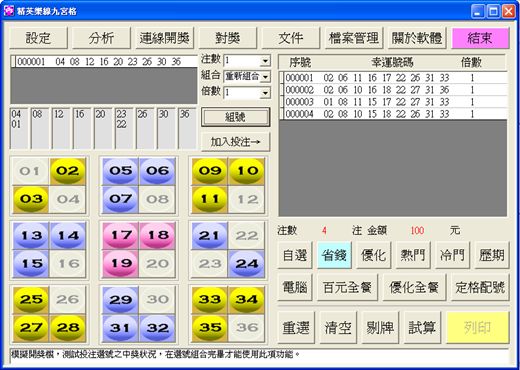
Task: Toggle yellow number ball 03
Action: 30,199
